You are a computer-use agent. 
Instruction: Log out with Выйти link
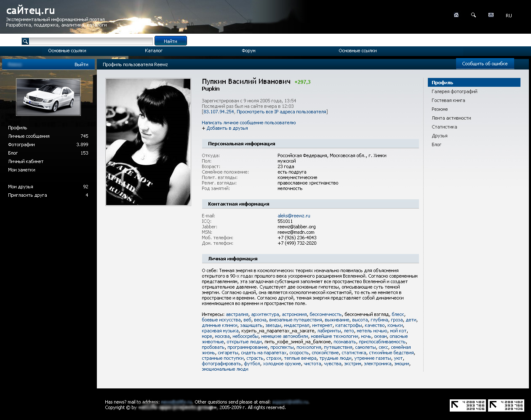click(81, 64)
